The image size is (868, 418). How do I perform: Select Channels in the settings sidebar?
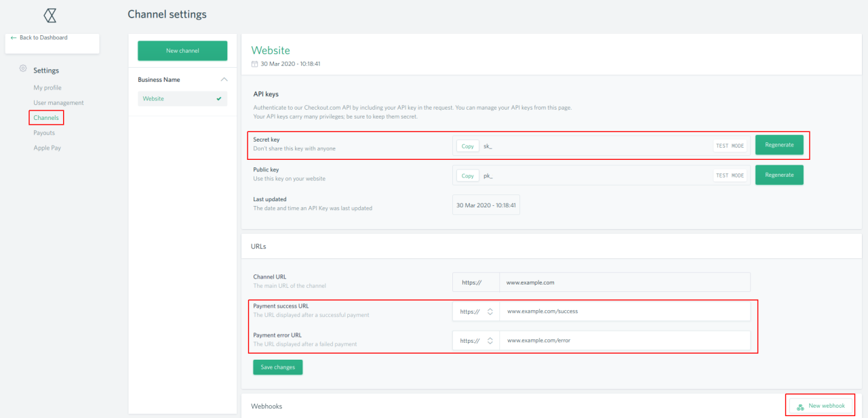pyautogui.click(x=46, y=118)
